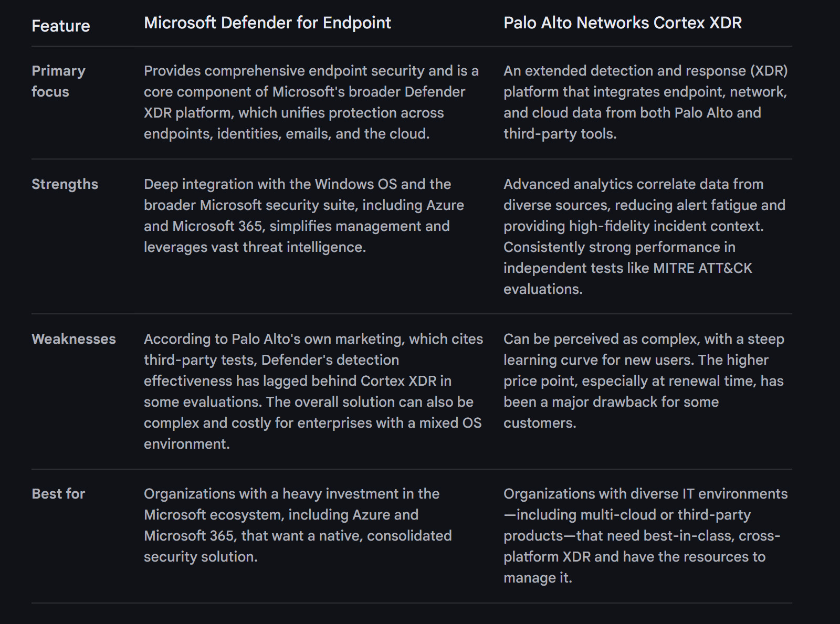Click the Palo Alto Networks Cortex XDR header
This screenshot has height=624, width=840.
click(622, 23)
